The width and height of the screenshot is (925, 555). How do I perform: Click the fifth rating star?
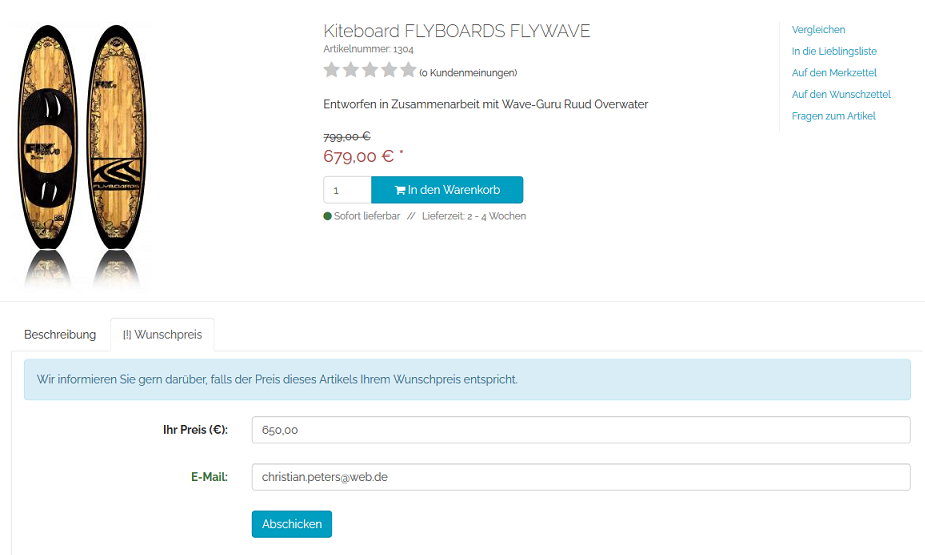coord(408,70)
